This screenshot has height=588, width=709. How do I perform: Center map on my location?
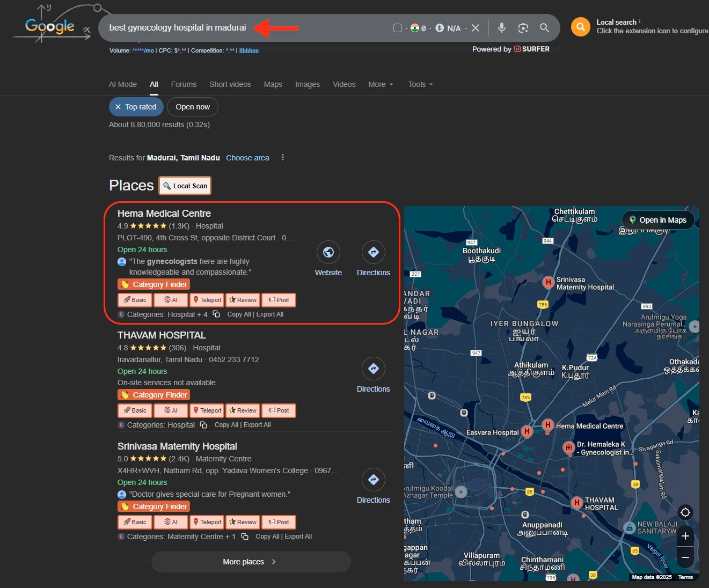coord(685,512)
